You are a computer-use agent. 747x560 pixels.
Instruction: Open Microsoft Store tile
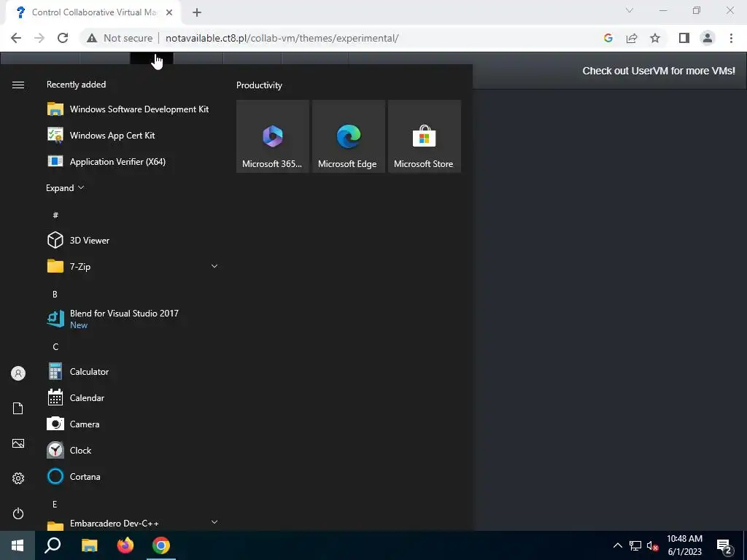click(425, 136)
